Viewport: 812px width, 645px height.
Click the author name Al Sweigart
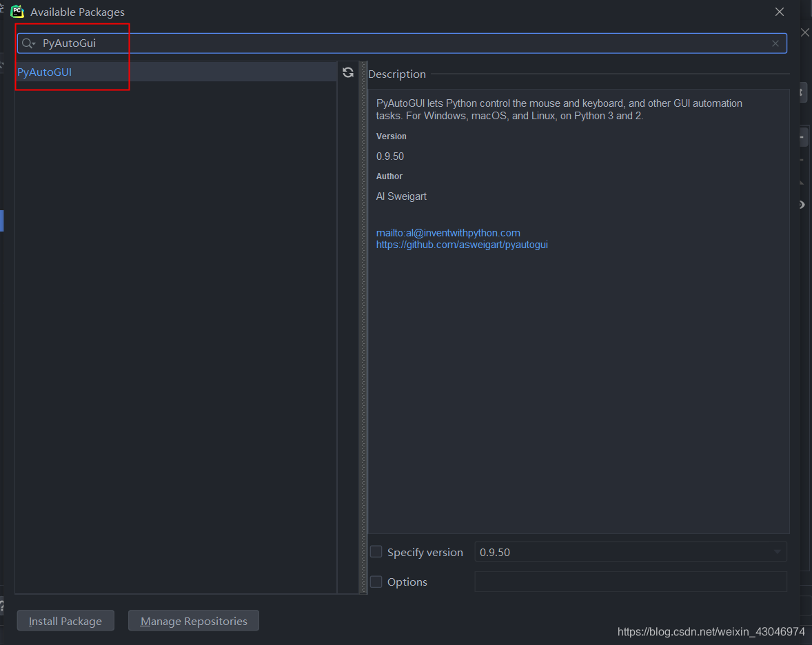(x=401, y=196)
